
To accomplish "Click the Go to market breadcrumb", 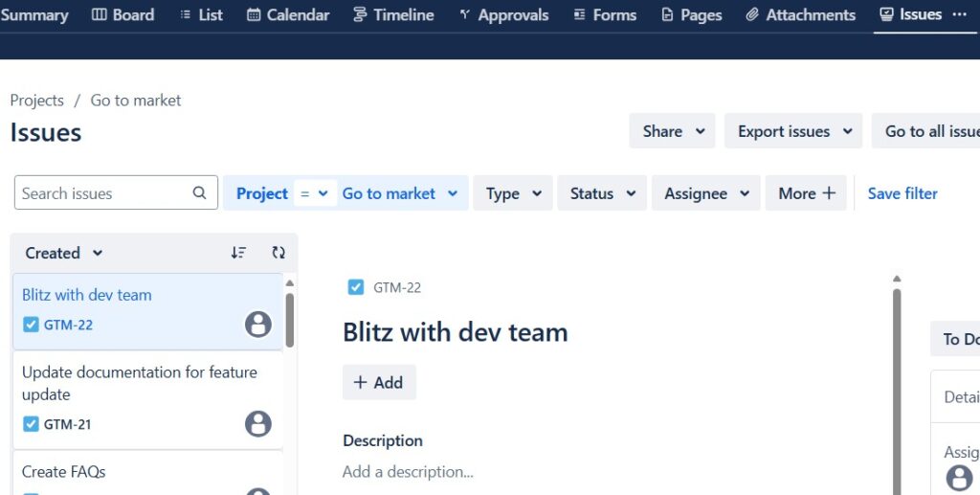I will click(136, 101).
